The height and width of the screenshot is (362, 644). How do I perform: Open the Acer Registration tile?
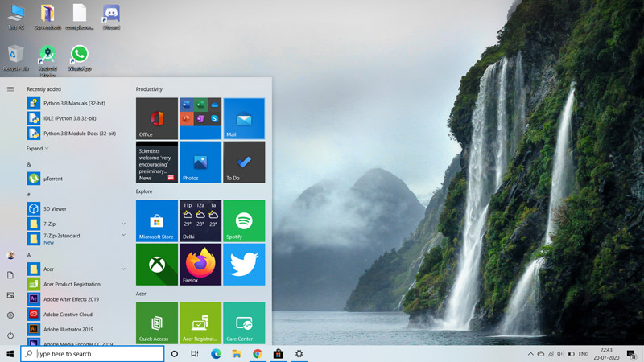pyautogui.click(x=200, y=323)
